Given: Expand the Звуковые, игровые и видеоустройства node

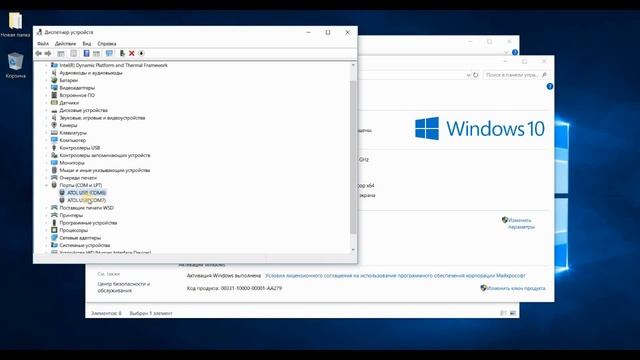Looking at the screenshot, I should pos(46,118).
